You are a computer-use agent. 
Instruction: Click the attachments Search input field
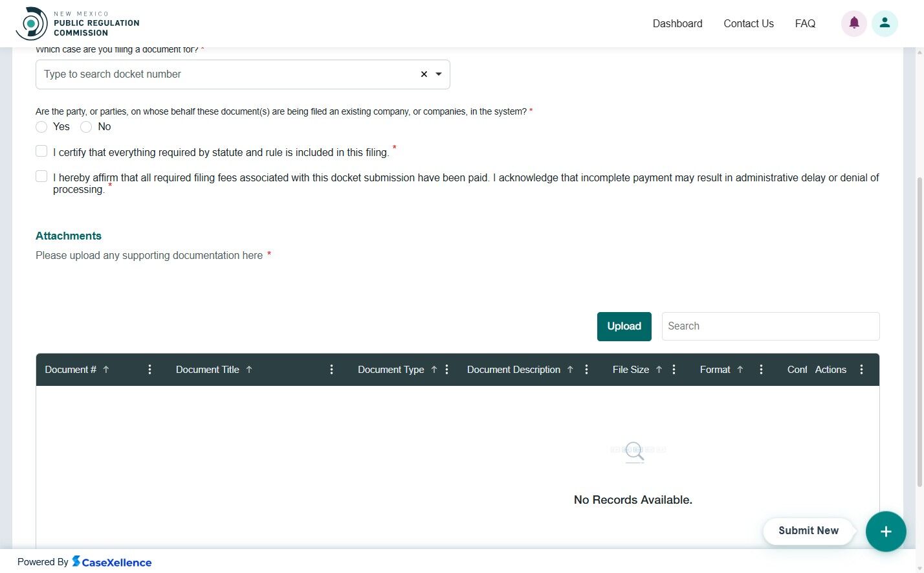pos(770,326)
